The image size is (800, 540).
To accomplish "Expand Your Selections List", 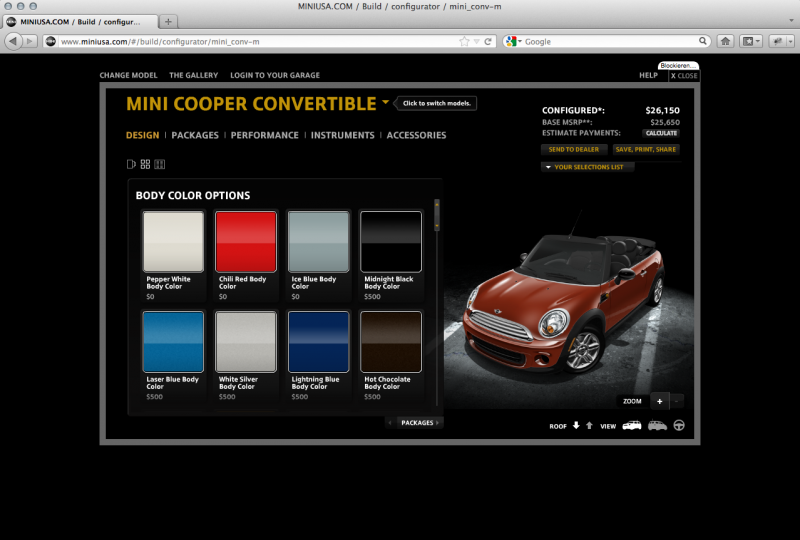I will pos(587,167).
